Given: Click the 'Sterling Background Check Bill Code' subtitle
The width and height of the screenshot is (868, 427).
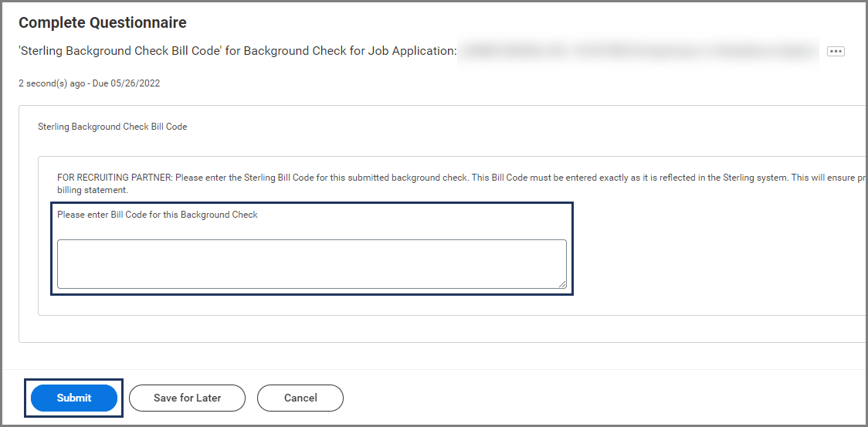Looking at the screenshot, I should point(120,51).
